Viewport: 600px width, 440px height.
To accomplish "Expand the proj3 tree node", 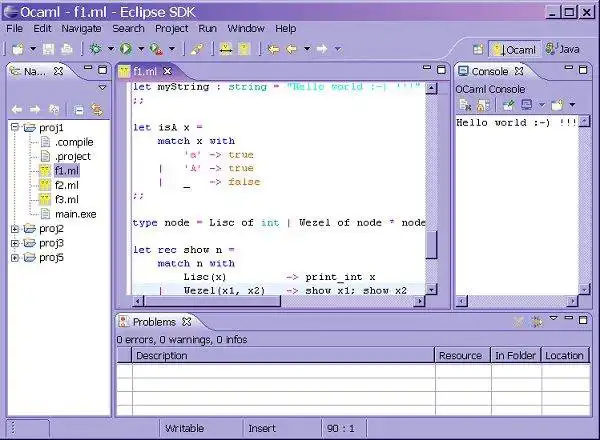I will click(15, 243).
